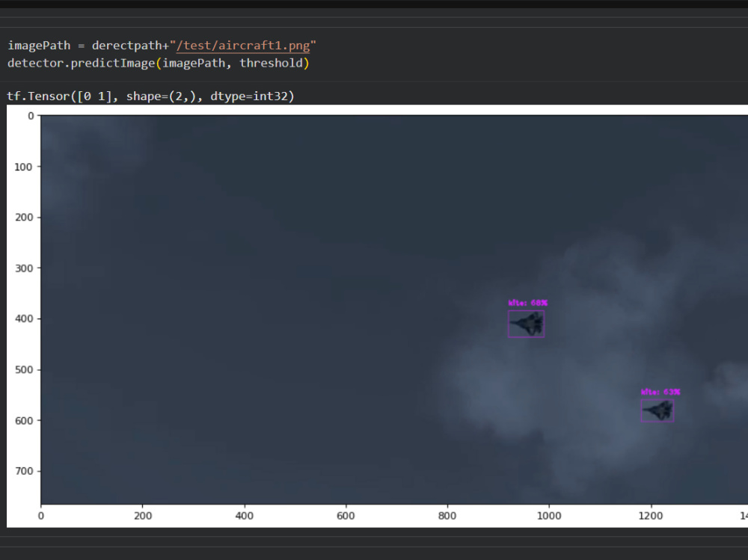Click the x-axis tick label 600
The width and height of the screenshot is (748, 560).
346,516
